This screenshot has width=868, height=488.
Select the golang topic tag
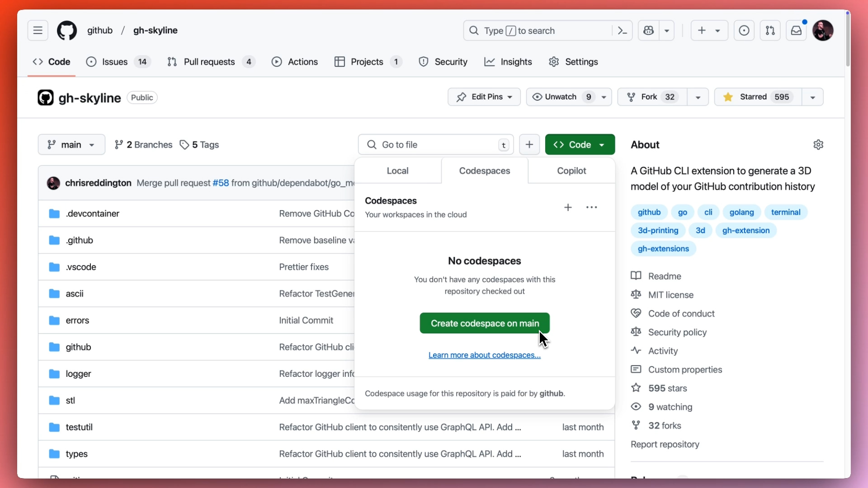(741, 212)
